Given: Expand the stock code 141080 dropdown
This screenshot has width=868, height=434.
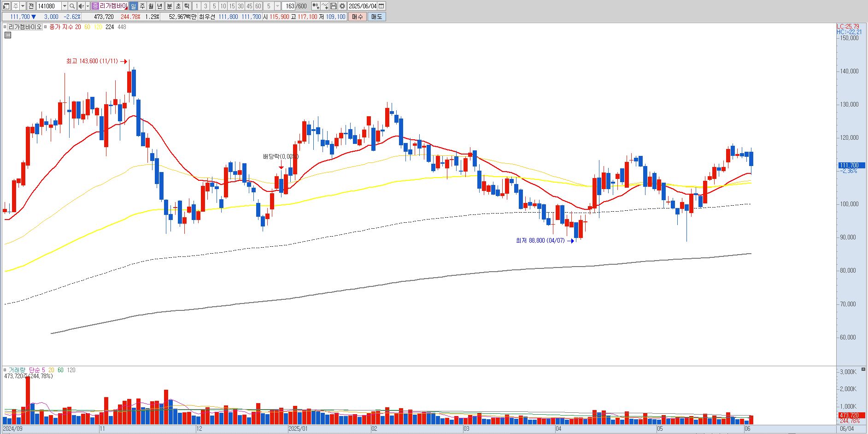Looking at the screenshot, I should (x=65, y=6).
